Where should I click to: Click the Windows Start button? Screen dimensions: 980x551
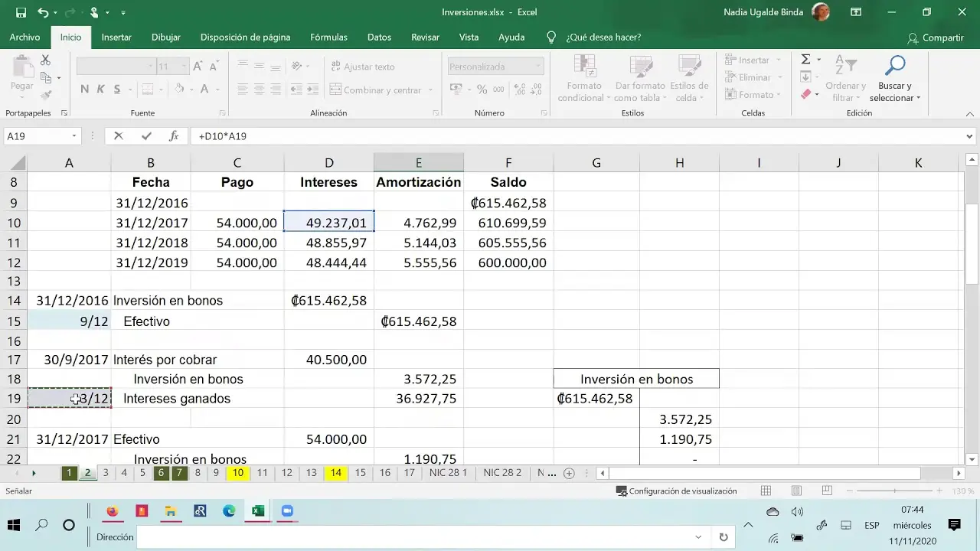click(14, 525)
